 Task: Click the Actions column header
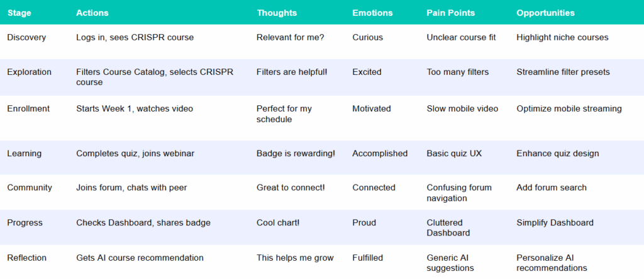pos(92,13)
